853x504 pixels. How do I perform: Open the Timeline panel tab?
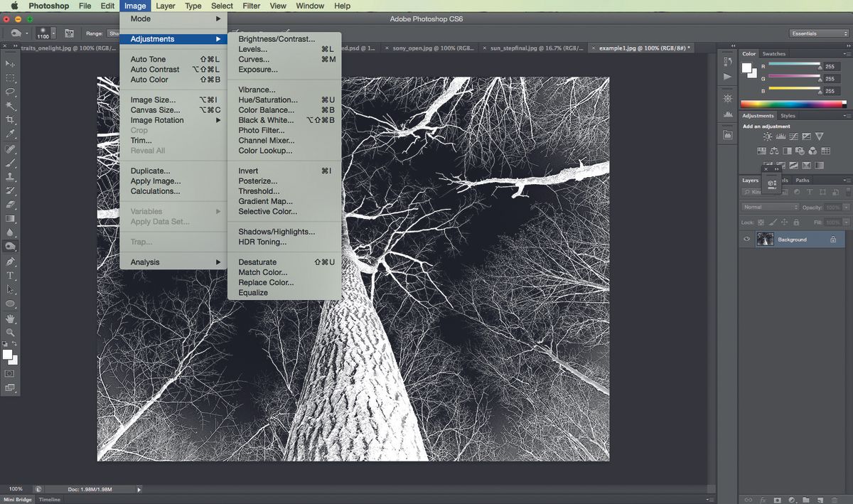(x=50, y=500)
